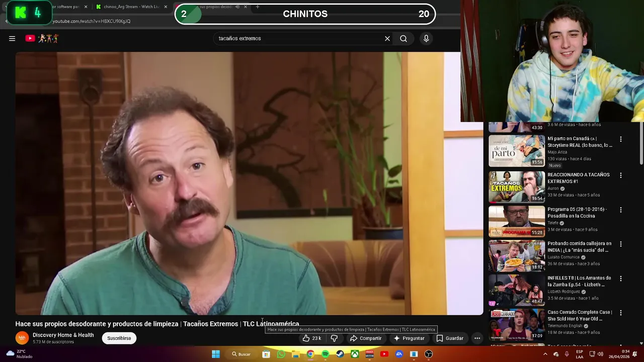Open the Preguntar AI ask button
644x362 pixels.
409,338
